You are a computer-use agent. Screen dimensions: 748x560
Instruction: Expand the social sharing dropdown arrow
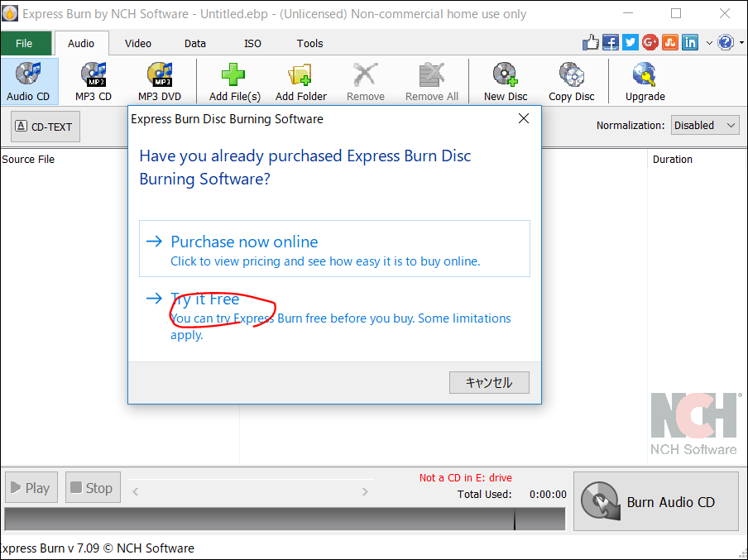click(x=709, y=43)
